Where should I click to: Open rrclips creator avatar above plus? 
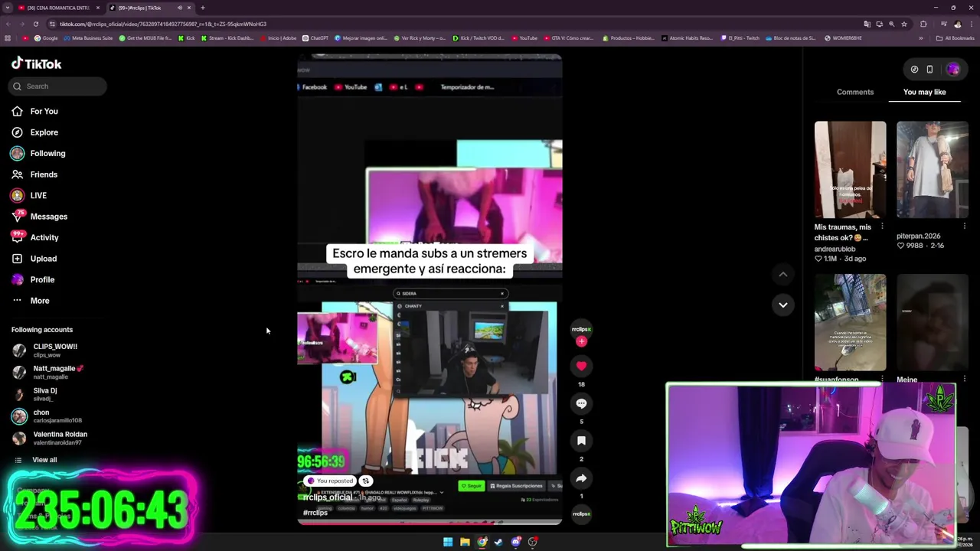(x=581, y=329)
